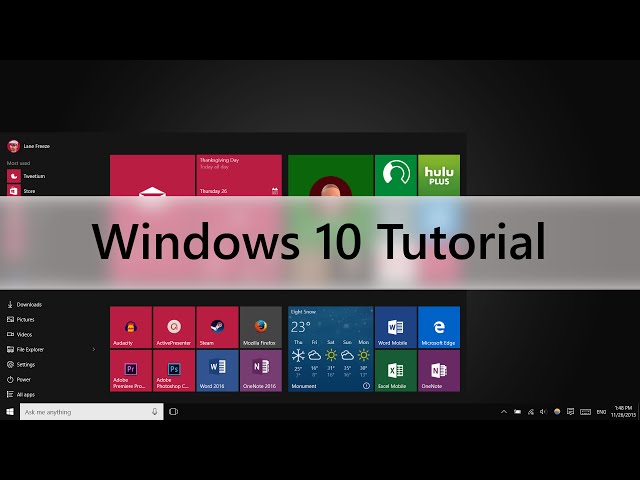Click the round orange-blue tray icon
Image resolution: width=640 pixels, height=480 pixels.
557,412
